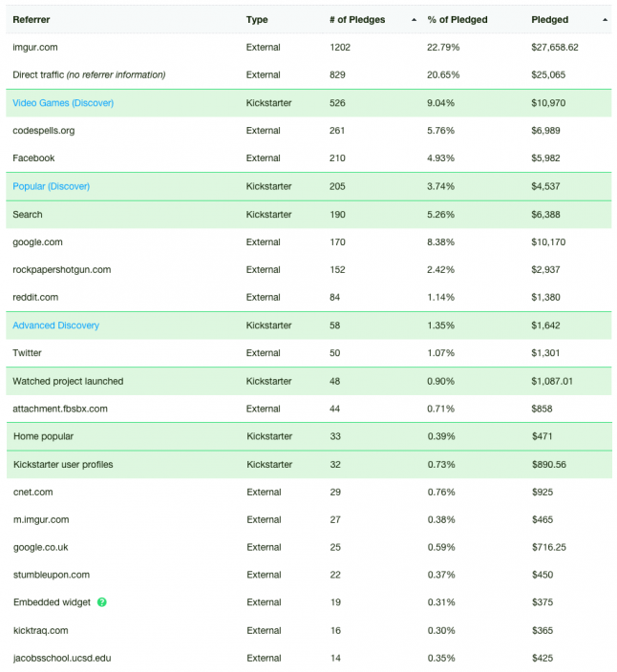Open the Video Games (Discover) link

[63, 103]
